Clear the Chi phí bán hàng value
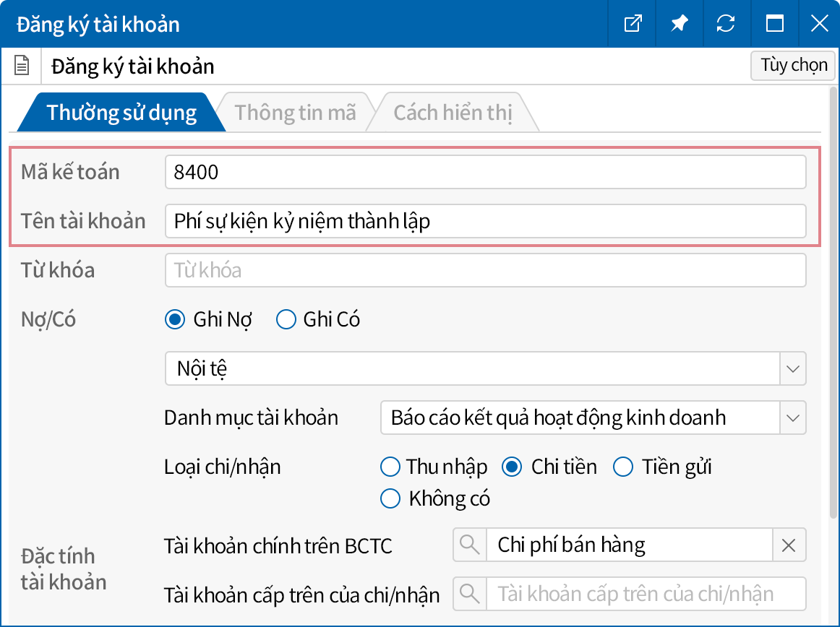 pos(789,545)
